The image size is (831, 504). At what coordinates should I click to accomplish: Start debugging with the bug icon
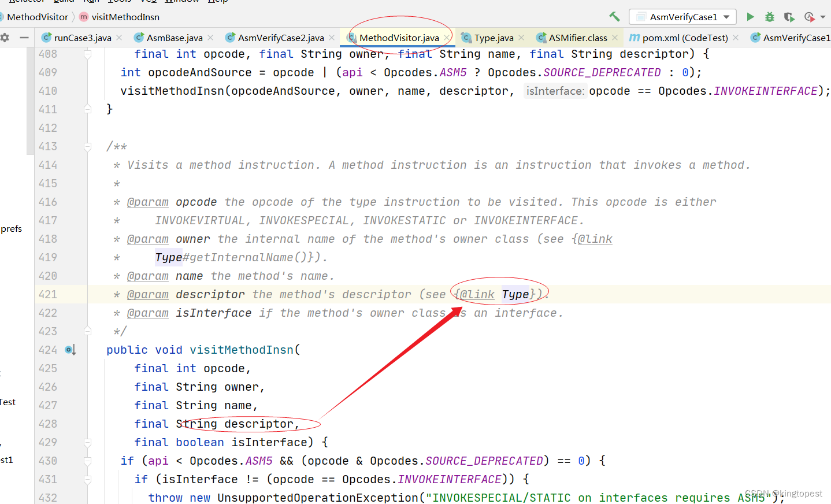point(769,16)
